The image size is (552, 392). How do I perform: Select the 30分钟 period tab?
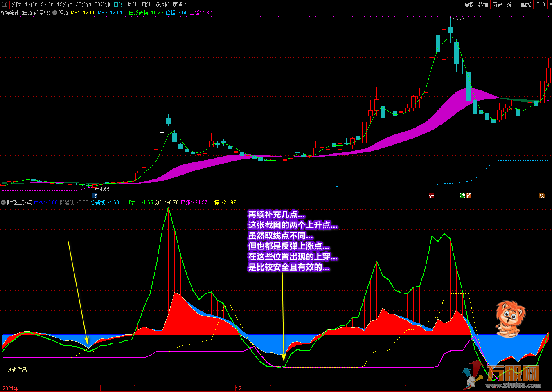coord(83,4)
